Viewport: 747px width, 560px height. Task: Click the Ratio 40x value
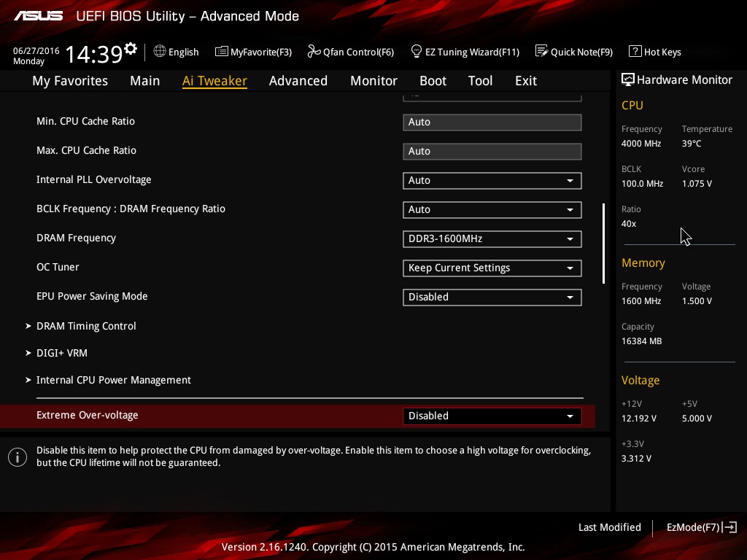coord(629,224)
